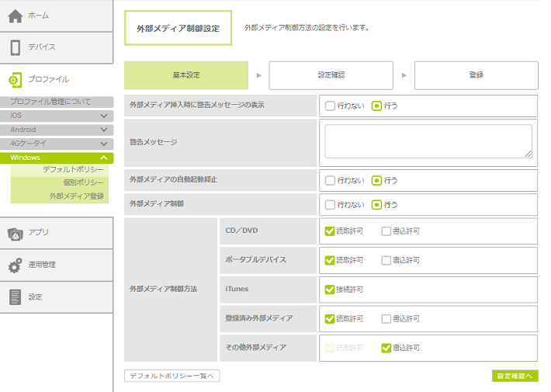Open 外部メディア登録 menu item

coord(76,196)
